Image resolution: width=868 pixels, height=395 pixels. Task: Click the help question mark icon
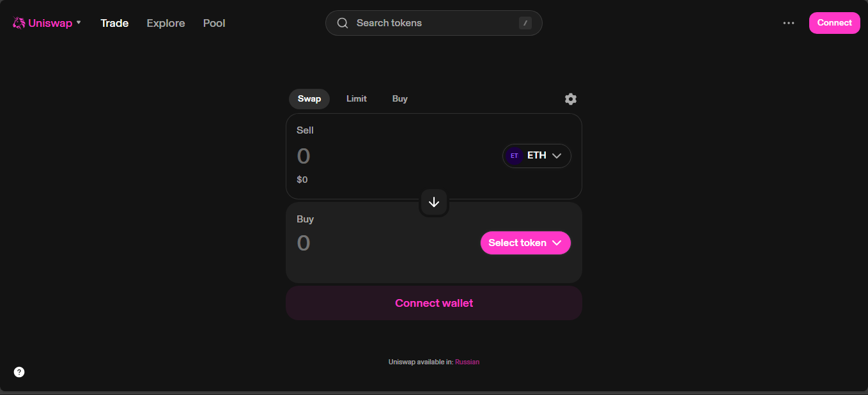point(19,372)
